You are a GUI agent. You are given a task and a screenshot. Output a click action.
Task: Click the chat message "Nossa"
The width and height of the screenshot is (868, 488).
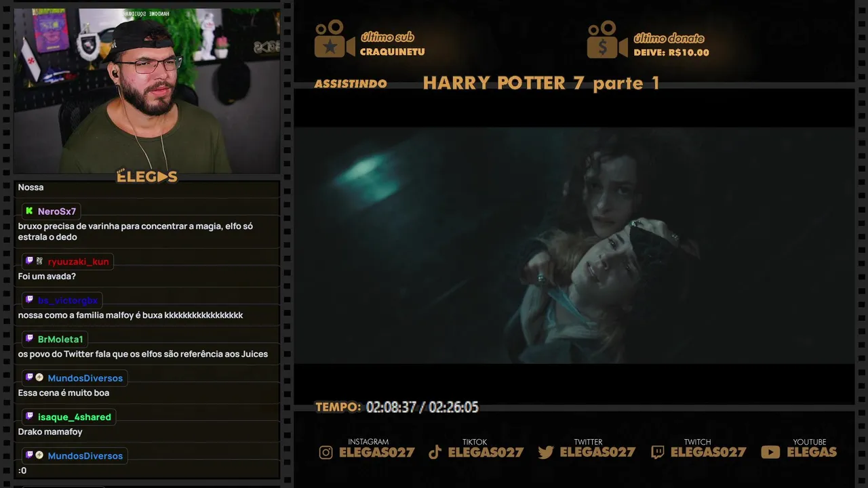coord(31,187)
